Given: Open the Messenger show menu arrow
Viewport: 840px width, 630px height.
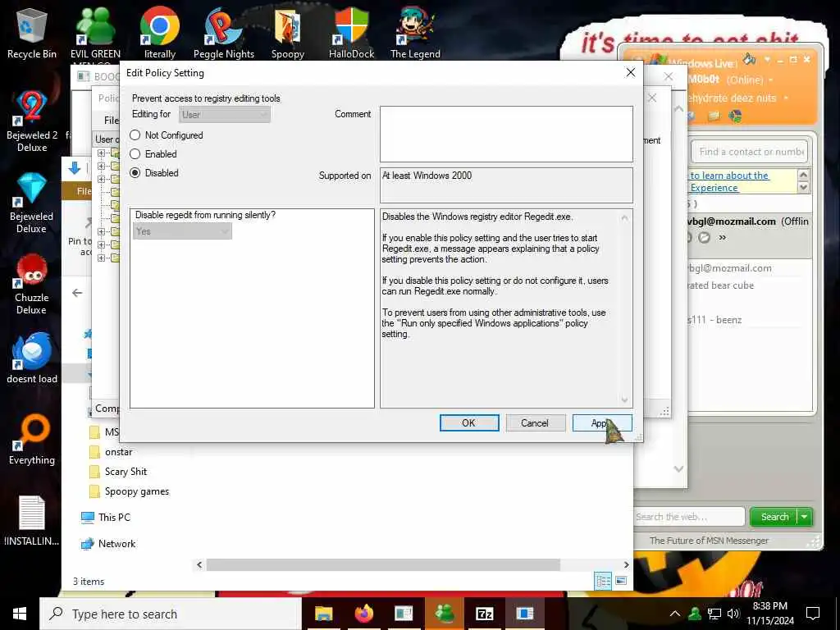Looking at the screenshot, I should 767,59.
